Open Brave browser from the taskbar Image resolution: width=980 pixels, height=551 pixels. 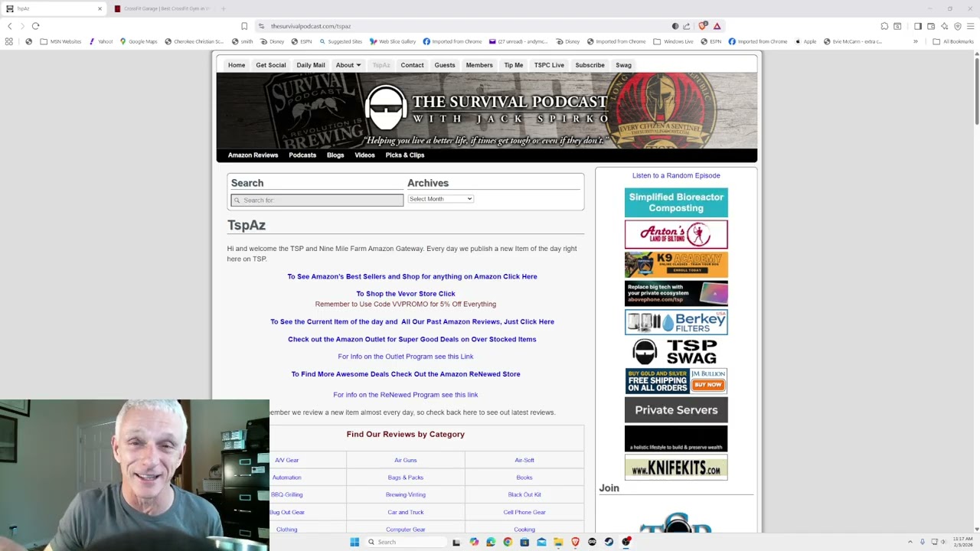pos(575,542)
